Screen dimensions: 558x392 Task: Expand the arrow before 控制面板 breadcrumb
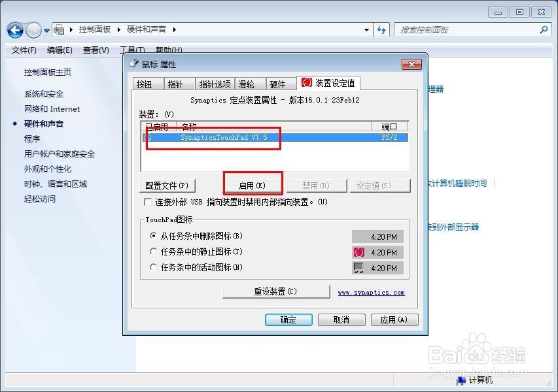(71, 29)
